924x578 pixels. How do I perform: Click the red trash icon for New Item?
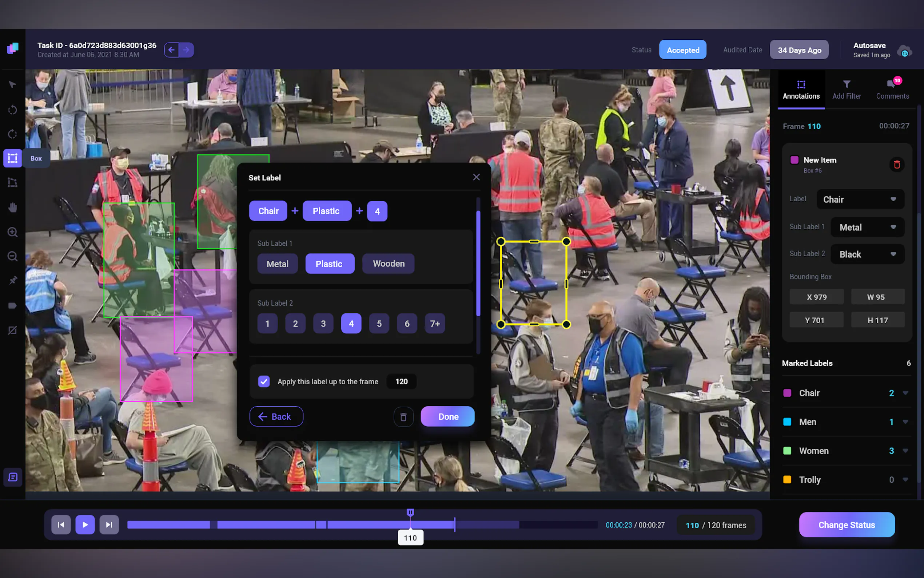tap(896, 165)
